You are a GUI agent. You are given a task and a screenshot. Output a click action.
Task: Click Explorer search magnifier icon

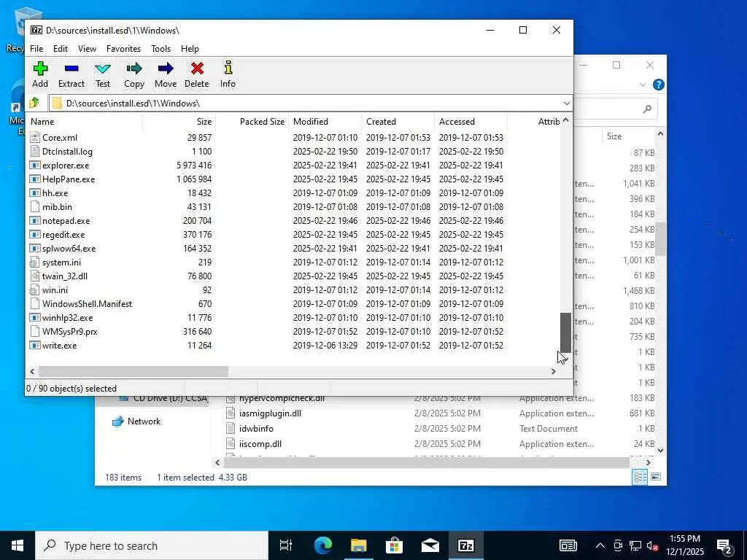[647, 109]
